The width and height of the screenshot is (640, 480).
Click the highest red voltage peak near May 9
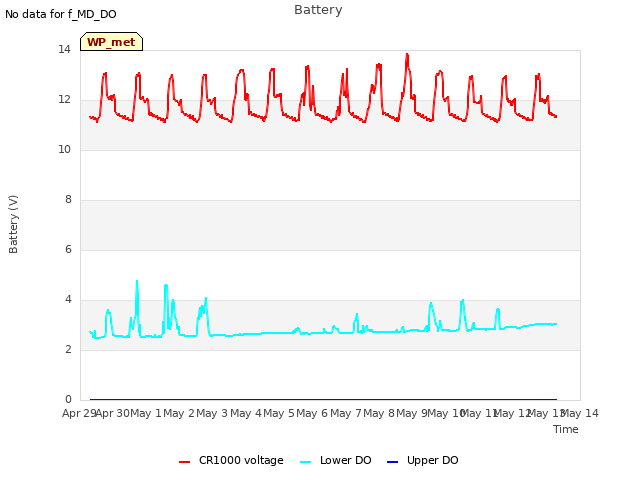(407, 54)
